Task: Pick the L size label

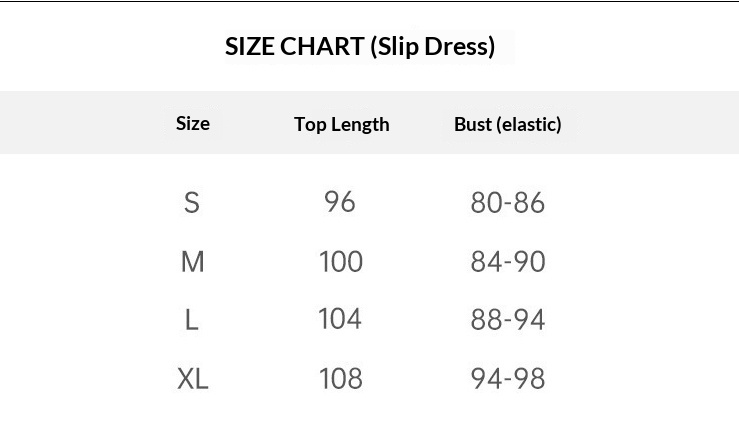Action: pos(192,320)
